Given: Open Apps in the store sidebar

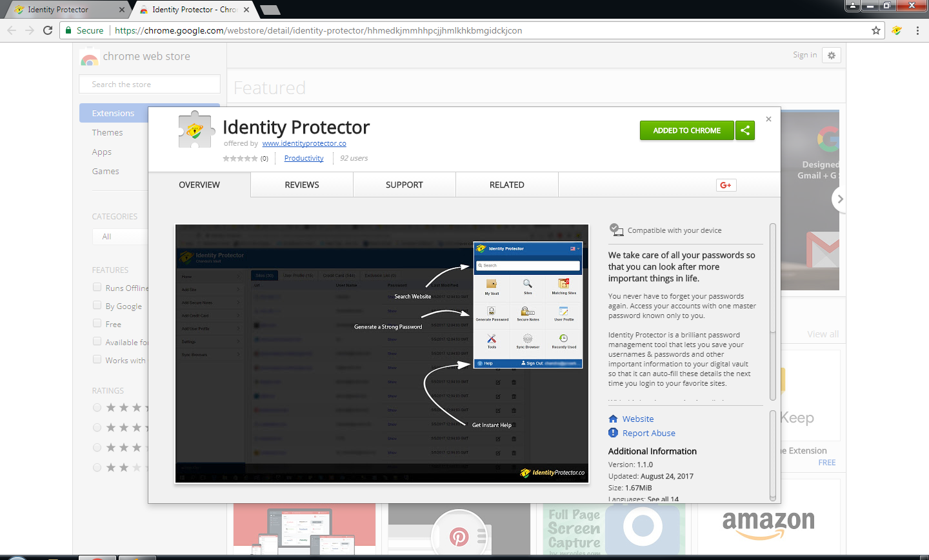Looking at the screenshot, I should coord(102,152).
